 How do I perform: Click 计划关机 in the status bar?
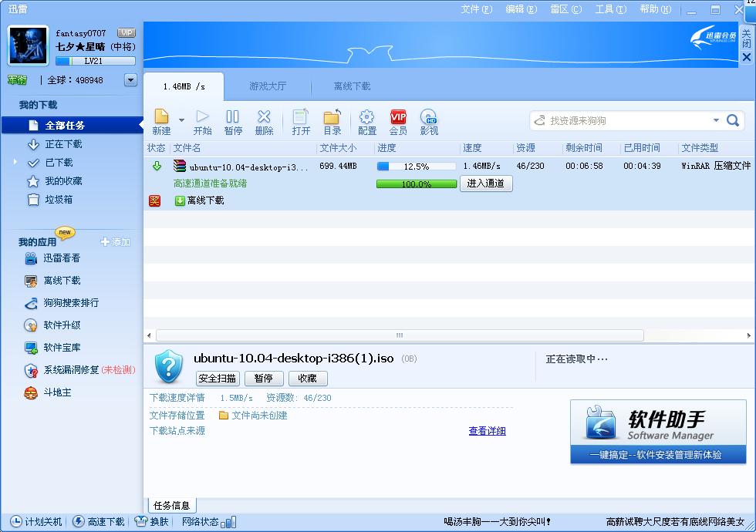click(x=37, y=521)
